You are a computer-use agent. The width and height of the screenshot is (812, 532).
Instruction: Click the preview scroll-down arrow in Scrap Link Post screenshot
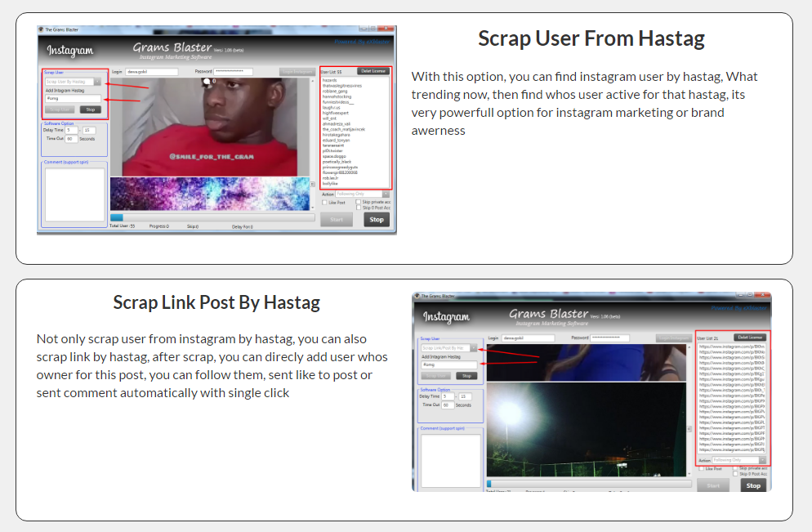coord(689,473)
